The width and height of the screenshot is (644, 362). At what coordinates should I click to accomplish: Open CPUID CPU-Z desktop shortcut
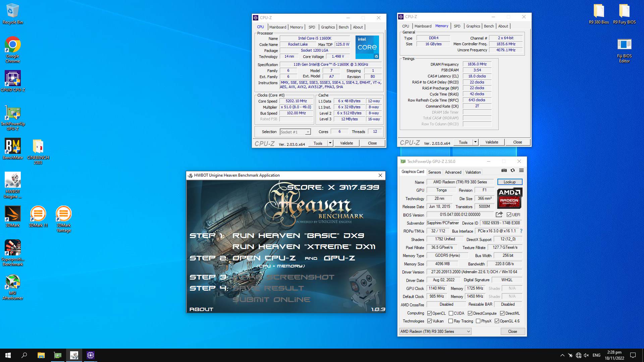pos(13,81)
